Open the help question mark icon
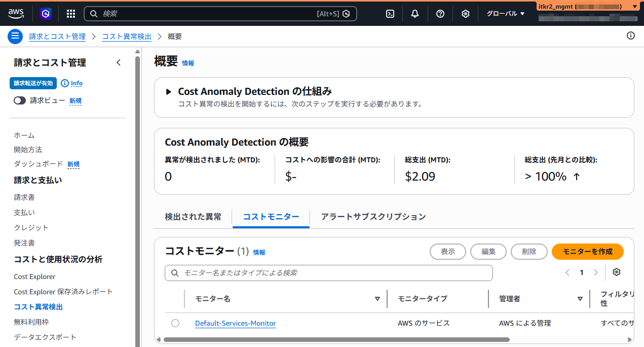 [x=440, y=14]
